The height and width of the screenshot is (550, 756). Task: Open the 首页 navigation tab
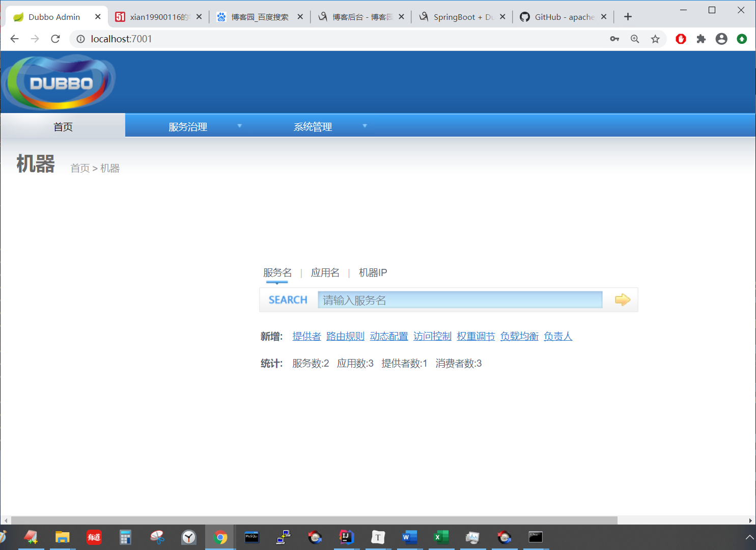coord(63,127)
